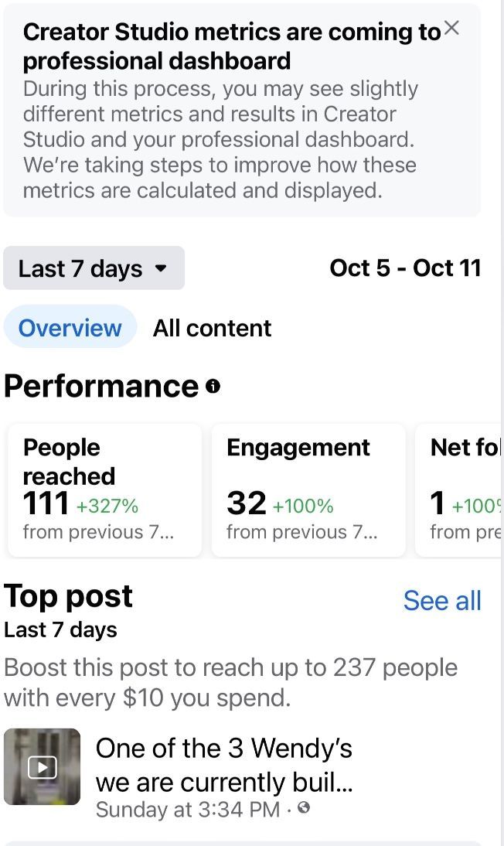Viewport: 504px width, 846px height.
Task: Tap the public globe privacy icon
Action: 304,808
